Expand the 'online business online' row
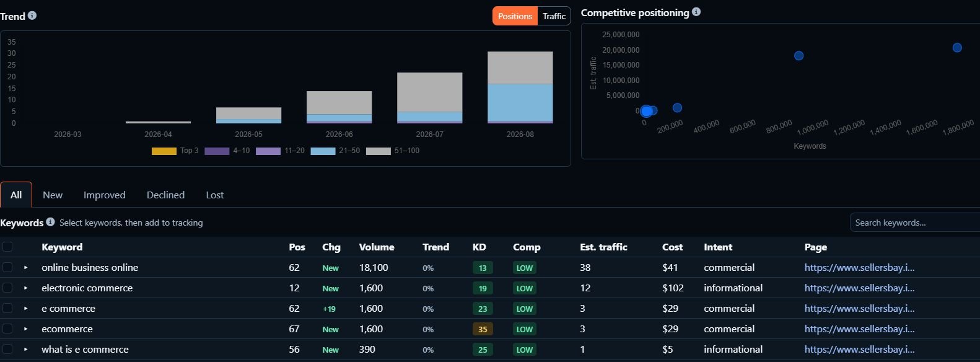Viewport: 980px width, 362px height. [x=25, y=268]
